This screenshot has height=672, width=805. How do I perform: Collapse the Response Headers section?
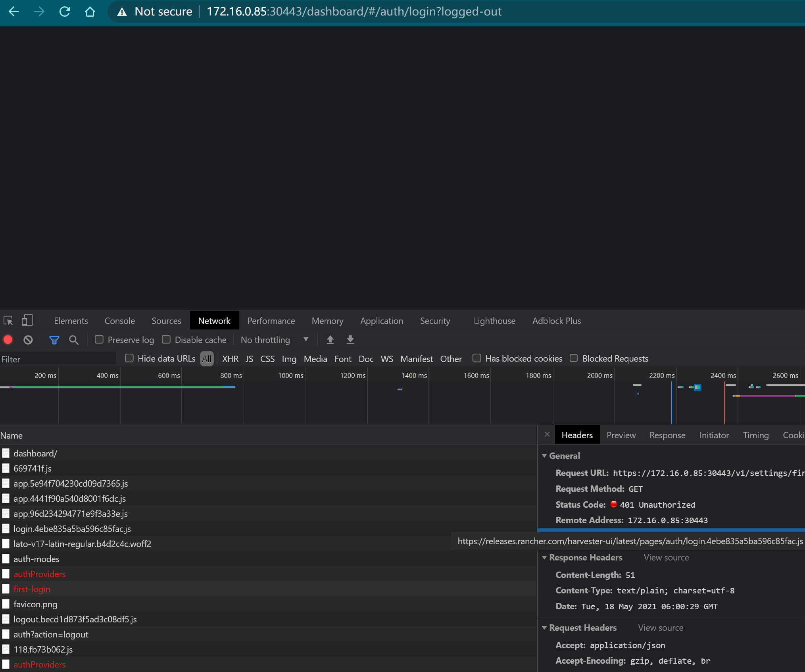(x=545, y=557)
